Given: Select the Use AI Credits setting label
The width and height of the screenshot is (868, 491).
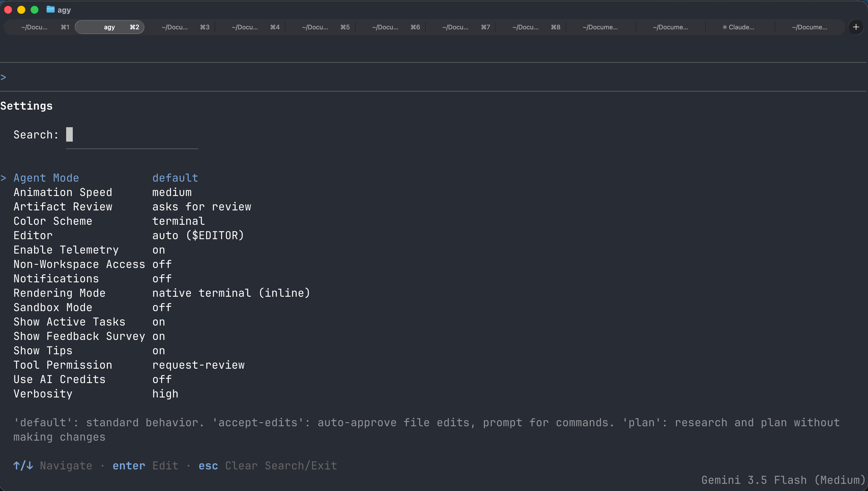Looking at the screenshot, I should [x=59, y=379].
